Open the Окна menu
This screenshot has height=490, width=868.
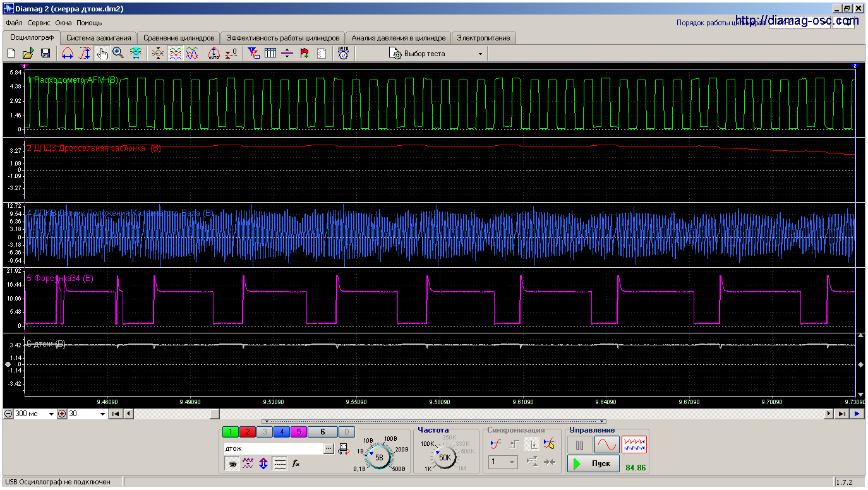[x=64, y=23]
